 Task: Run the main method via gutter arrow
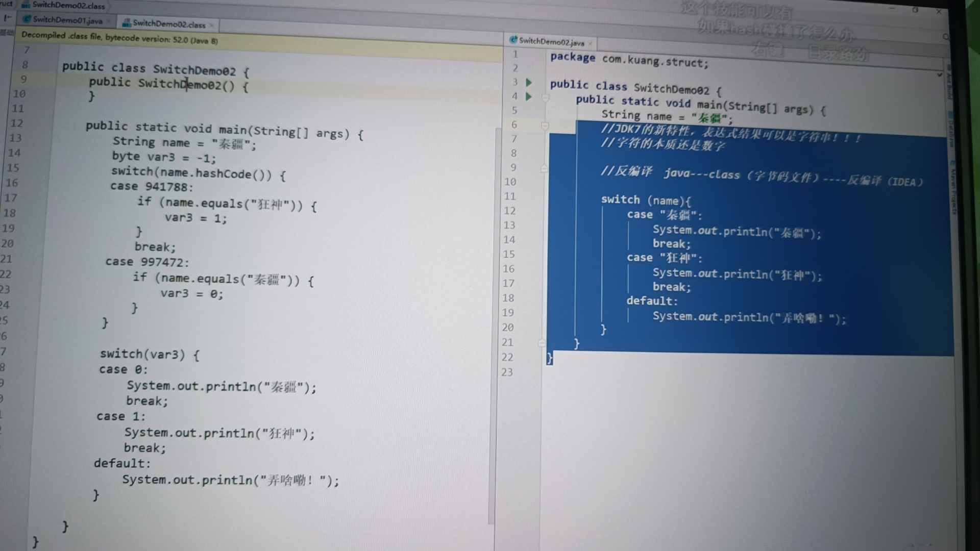(x=529, y=96)
